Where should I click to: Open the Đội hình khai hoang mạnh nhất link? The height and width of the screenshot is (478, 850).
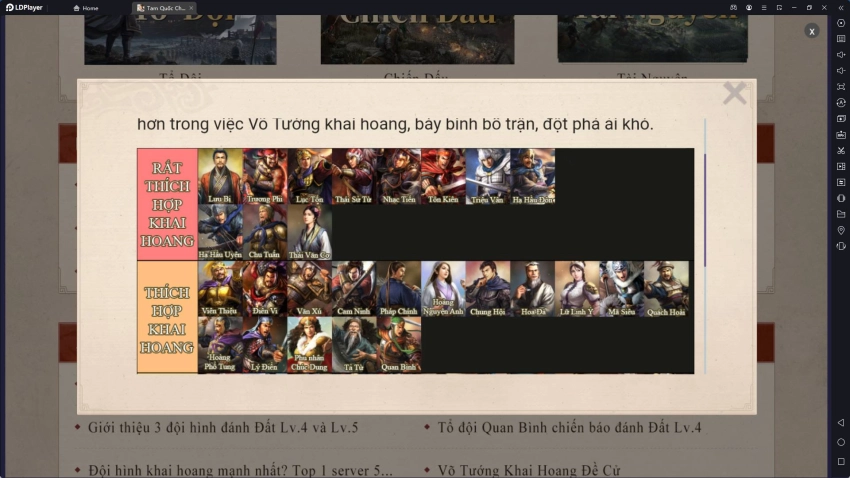(240, 470)
